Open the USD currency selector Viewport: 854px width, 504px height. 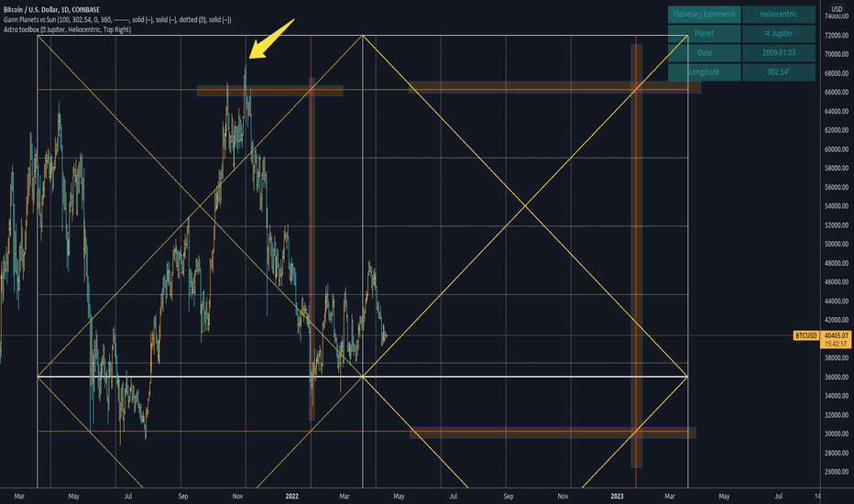coord(837,9)
